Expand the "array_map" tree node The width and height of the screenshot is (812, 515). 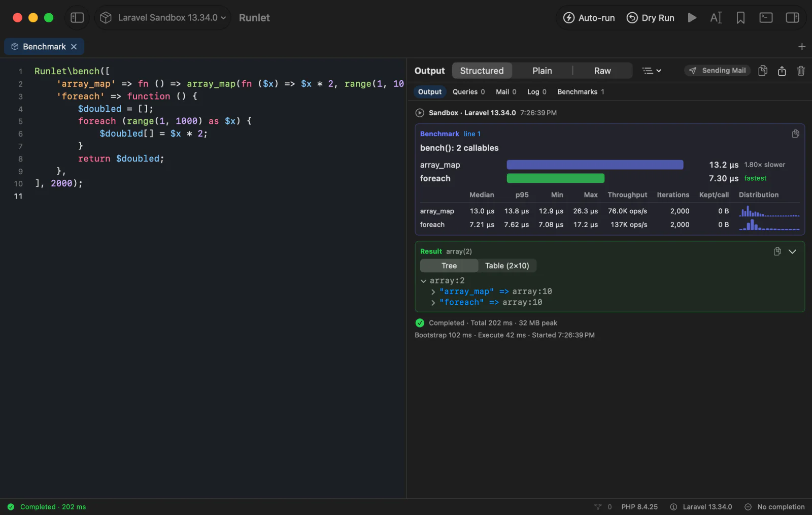click(x=433, y=292)
